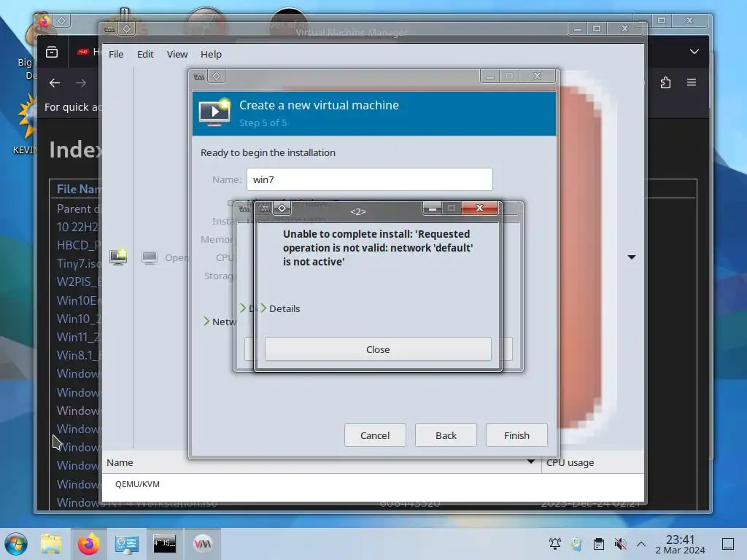Expand hidden system tray icons arrow
The image size is (747, 560).
click(641, 544)
